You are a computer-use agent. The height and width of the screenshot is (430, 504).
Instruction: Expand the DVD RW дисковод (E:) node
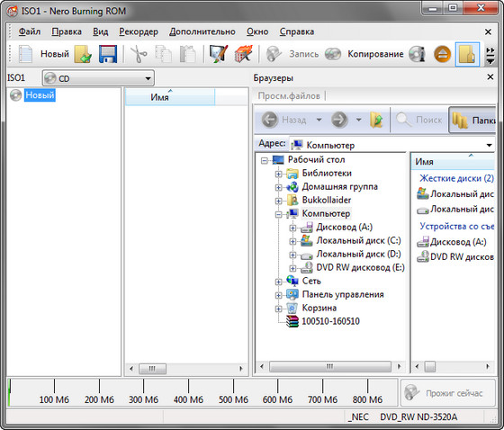click(292, 268)
